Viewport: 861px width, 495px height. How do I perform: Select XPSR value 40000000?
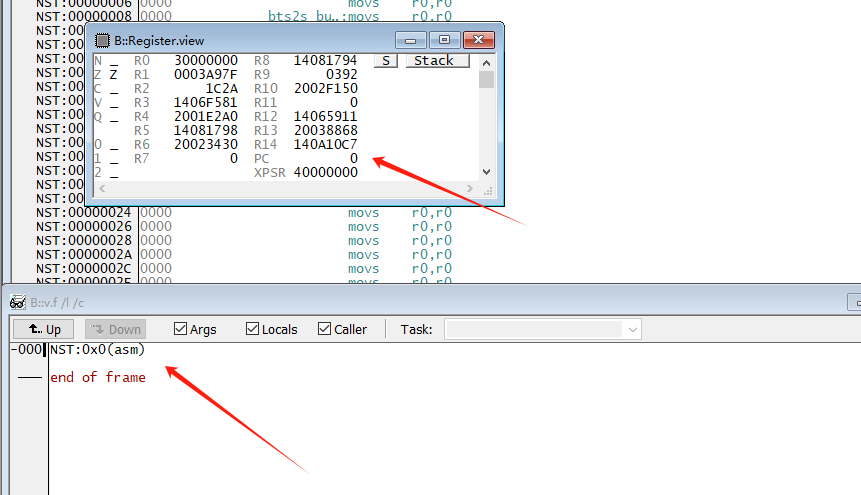click(326, 173)
